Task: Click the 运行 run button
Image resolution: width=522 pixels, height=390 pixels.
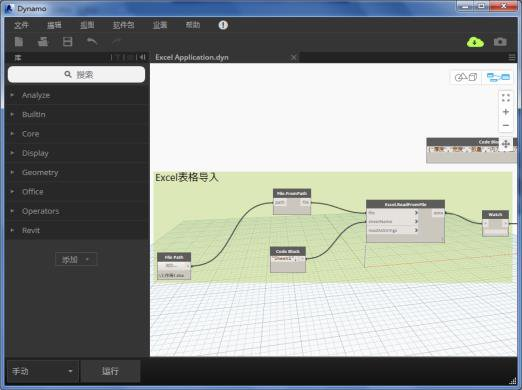Action: (x=110, y=371)
